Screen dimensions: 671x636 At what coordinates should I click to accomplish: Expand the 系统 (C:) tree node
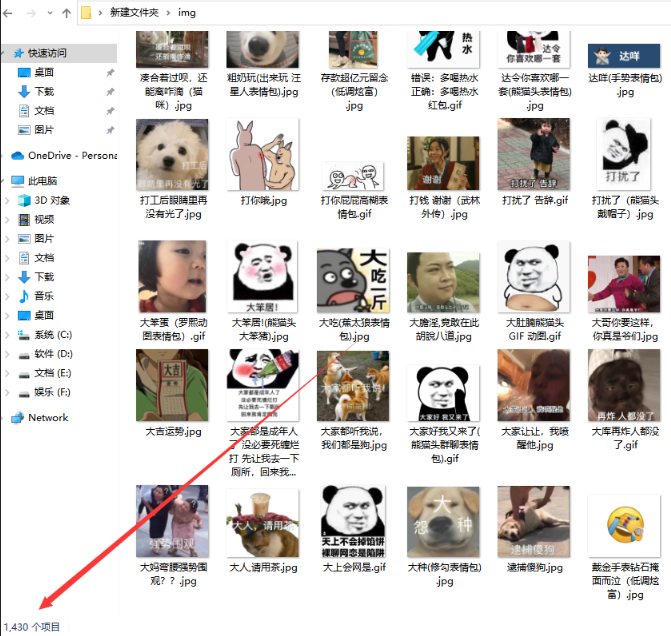(x=7, y=335)
